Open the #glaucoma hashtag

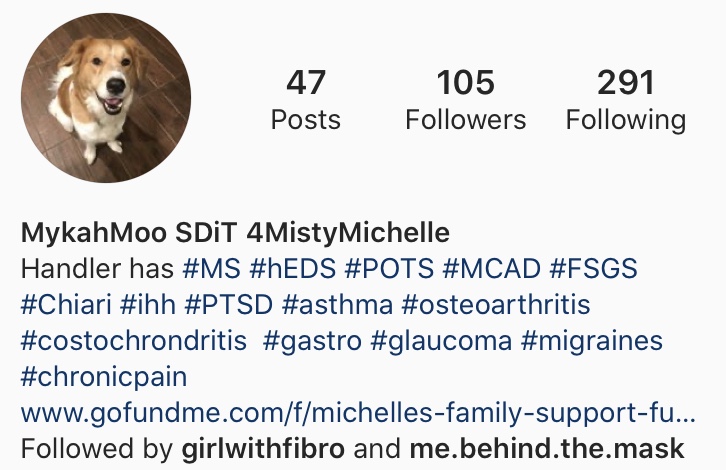pyautogui.click(x=442, y=342)
